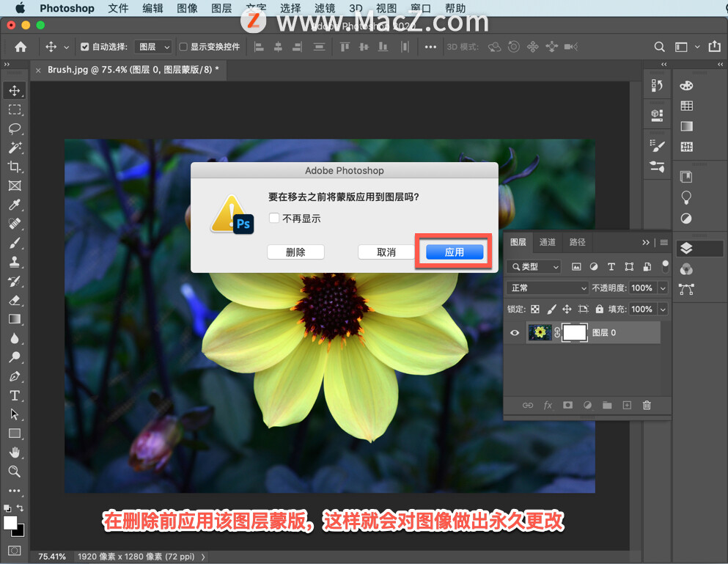Select the Gradient tool
Viewport: 728px width, 564px height.
click(15, 319)
